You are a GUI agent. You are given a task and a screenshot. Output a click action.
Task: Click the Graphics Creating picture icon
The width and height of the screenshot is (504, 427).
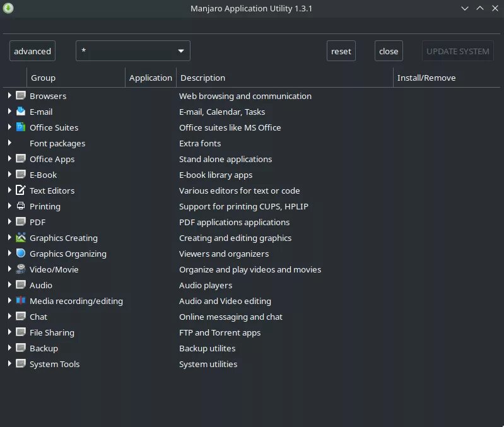tap(21, 238)
